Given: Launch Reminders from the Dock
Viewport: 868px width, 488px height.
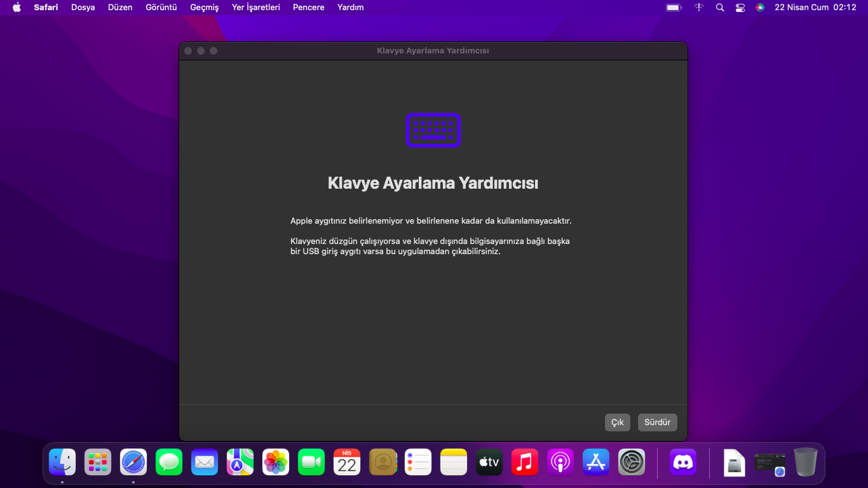Looking at the screenshot, I should [418, 462].
